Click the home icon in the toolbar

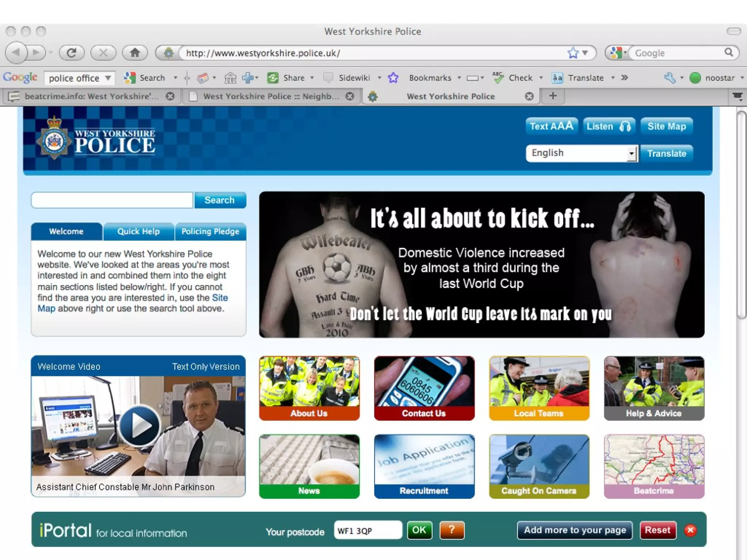pyautogui.click(x=135, y=53)
